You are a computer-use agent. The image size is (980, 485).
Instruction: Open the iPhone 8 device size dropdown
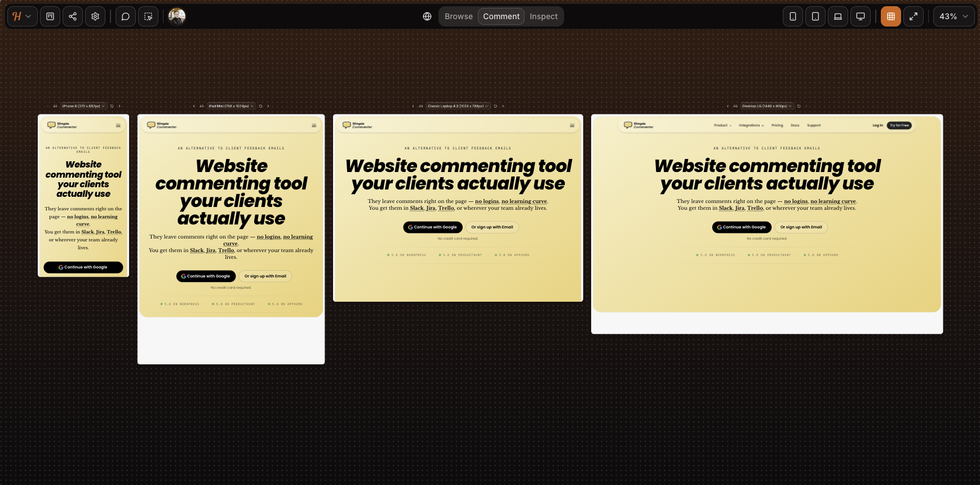83,106
